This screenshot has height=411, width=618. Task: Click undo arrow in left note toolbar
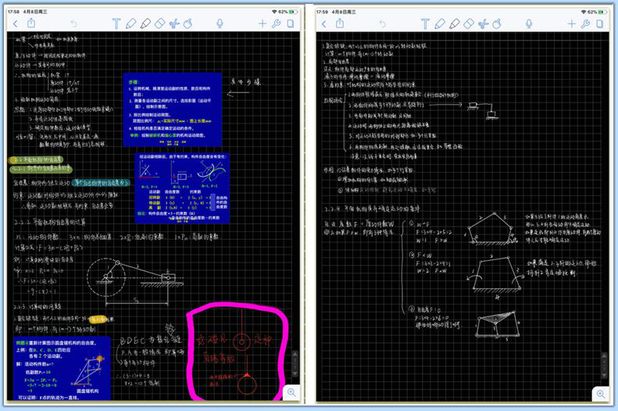(72, 22)
